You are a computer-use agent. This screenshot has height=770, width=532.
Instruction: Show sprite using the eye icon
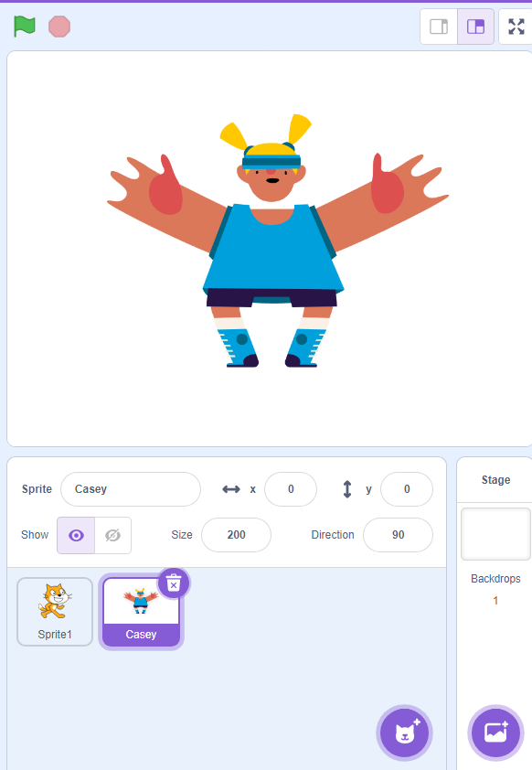(x=76, y=535)
